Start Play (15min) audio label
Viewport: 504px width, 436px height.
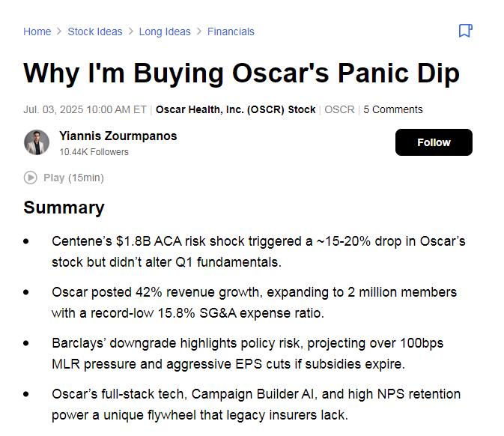73,178
